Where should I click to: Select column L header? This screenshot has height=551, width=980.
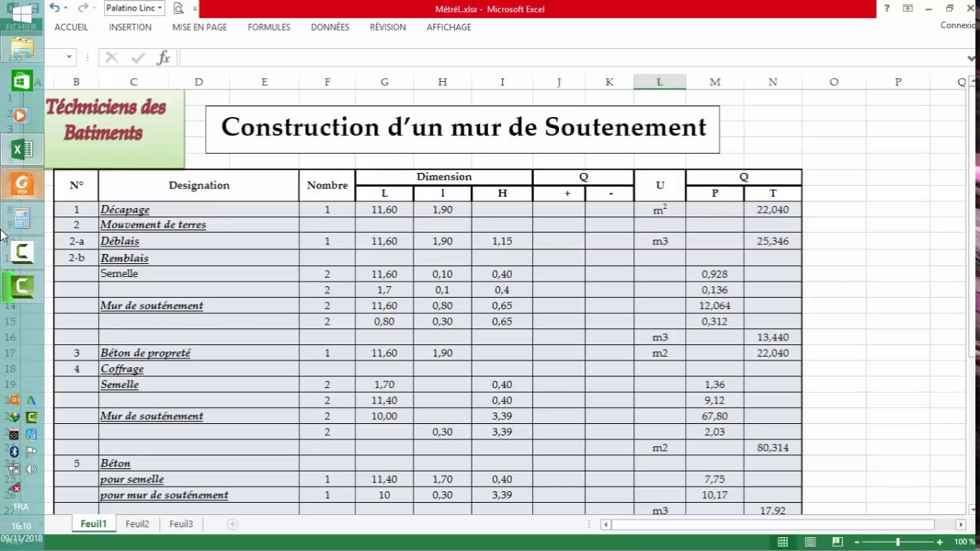(659, 82)
